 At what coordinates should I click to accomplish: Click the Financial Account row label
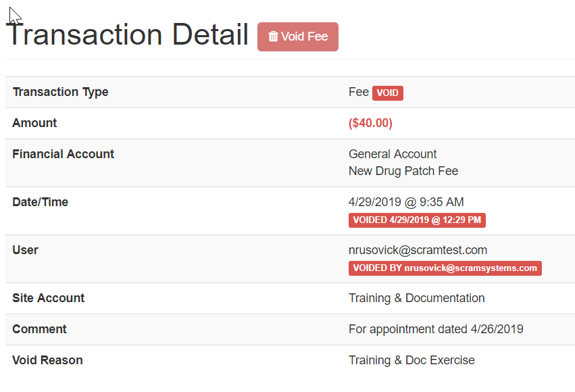click(63, 154)
